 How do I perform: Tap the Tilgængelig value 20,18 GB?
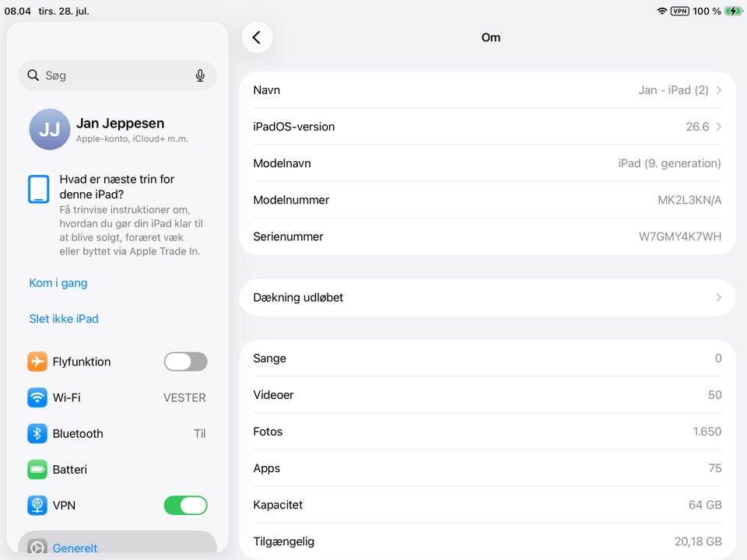click(x=698, y=541)
